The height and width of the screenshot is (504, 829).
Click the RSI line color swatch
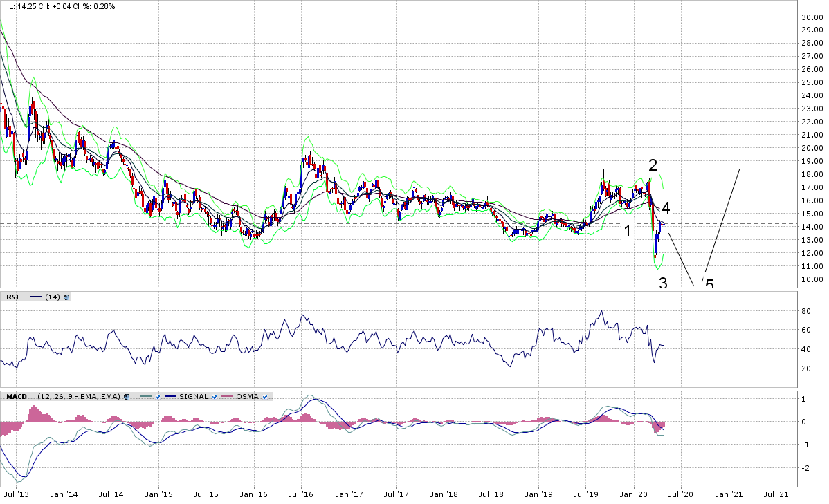[35, 297]
